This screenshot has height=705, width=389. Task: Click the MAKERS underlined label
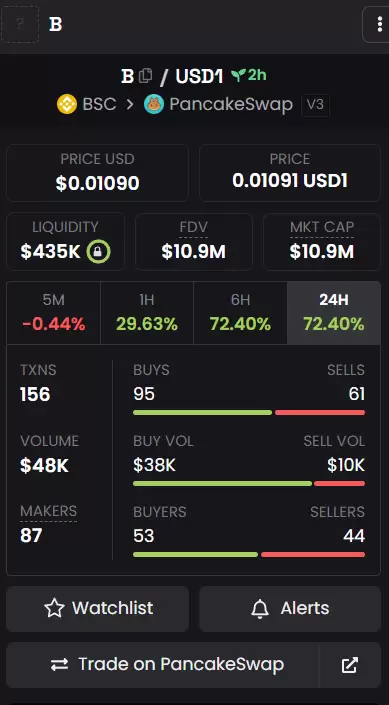click(x=49, y=511)
